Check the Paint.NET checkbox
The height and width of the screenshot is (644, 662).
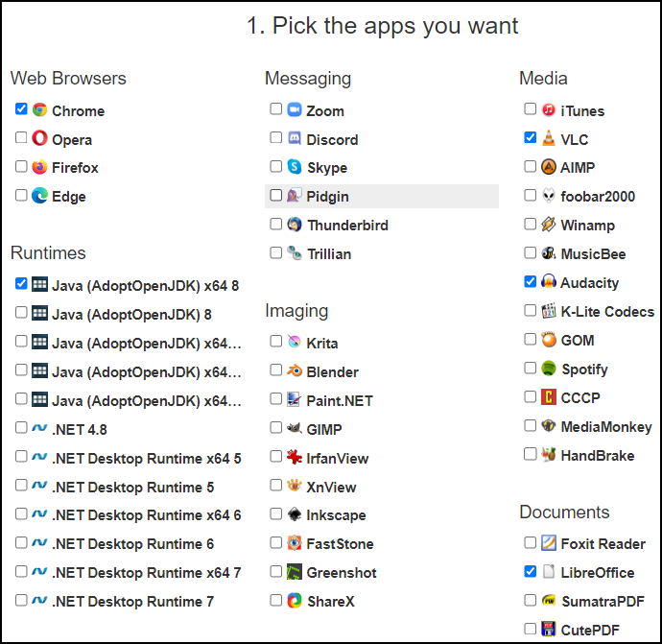[275, 398]
